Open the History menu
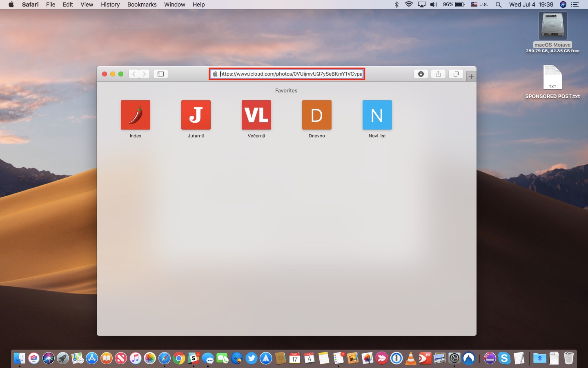 click(110, 4)
